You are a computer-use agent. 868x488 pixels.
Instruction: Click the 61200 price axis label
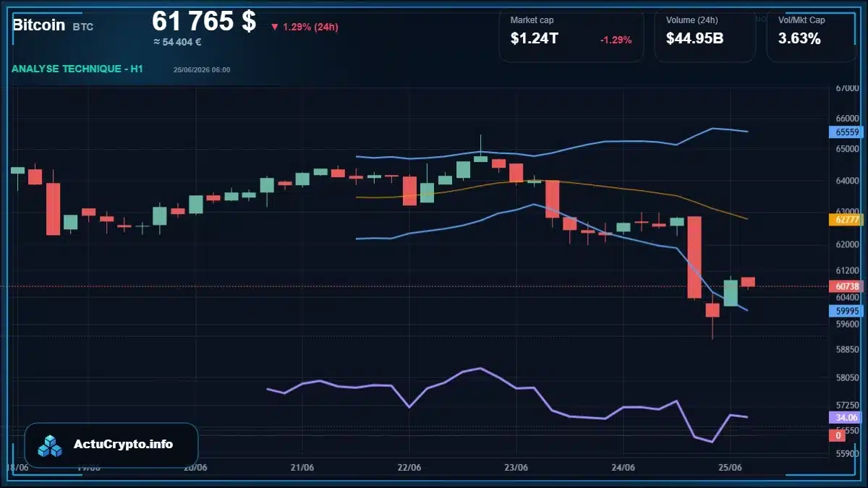pyautogui.click(x=847, y=270)
